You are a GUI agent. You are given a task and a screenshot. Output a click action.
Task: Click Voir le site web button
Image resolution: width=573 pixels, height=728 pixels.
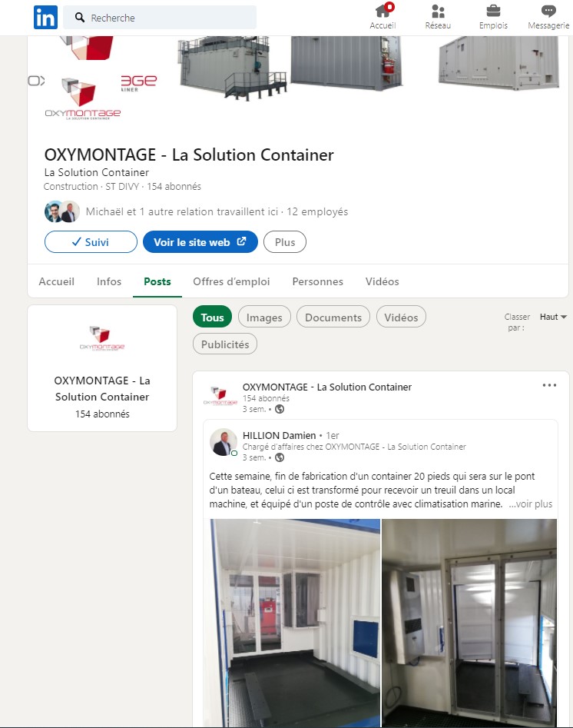200,242
